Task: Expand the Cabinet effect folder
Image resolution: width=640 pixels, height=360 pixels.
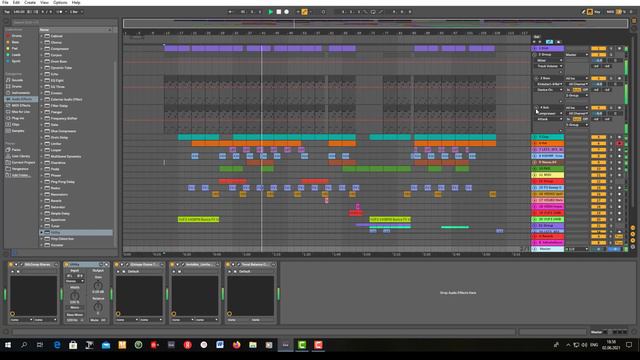Action: point(42,36)
